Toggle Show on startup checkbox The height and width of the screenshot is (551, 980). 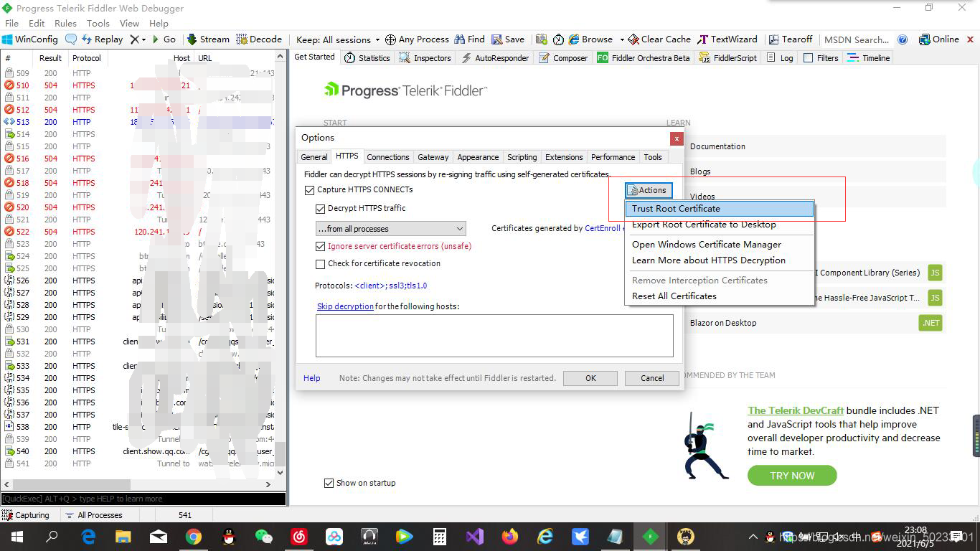pyautogui.click(x=329, y=483)
